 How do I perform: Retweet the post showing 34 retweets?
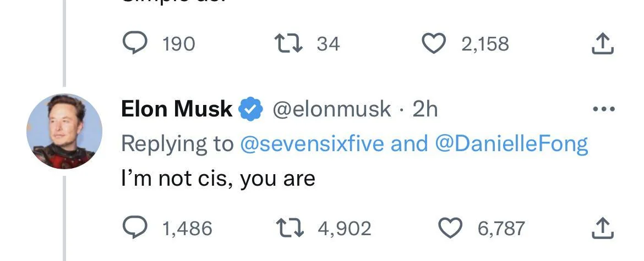point(289,43)
